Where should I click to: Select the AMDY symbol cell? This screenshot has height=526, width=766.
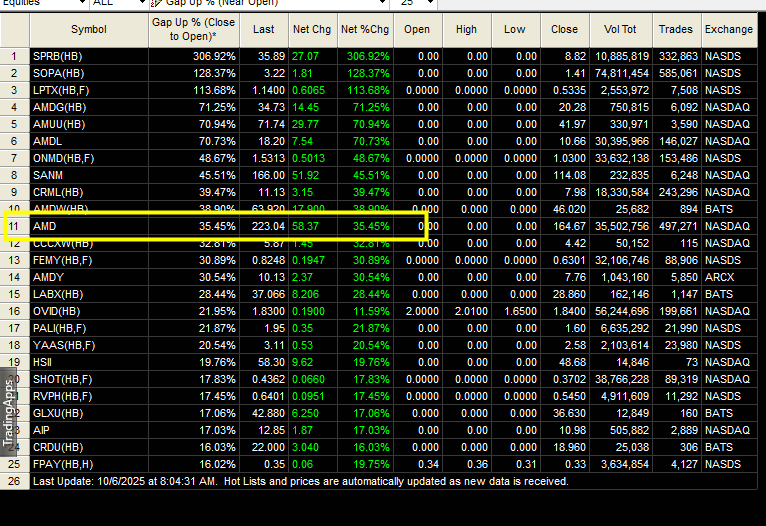coord(89,277)
